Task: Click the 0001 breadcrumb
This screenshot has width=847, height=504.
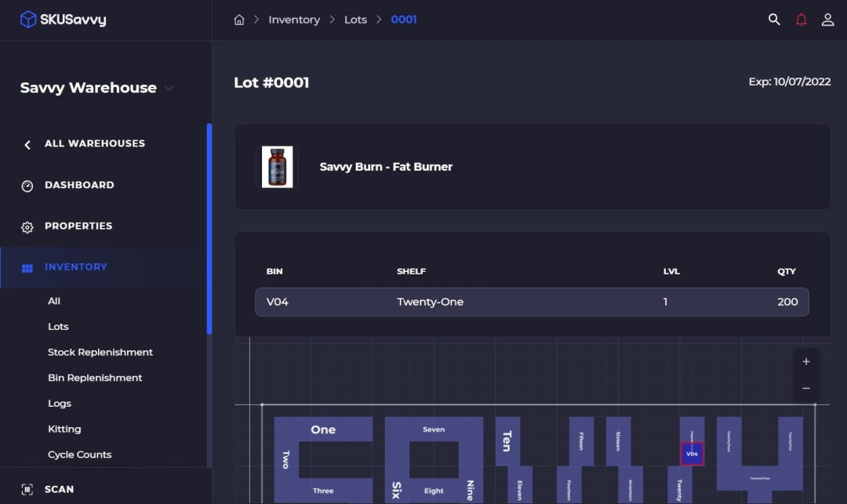Action: (x=404, y=20)
